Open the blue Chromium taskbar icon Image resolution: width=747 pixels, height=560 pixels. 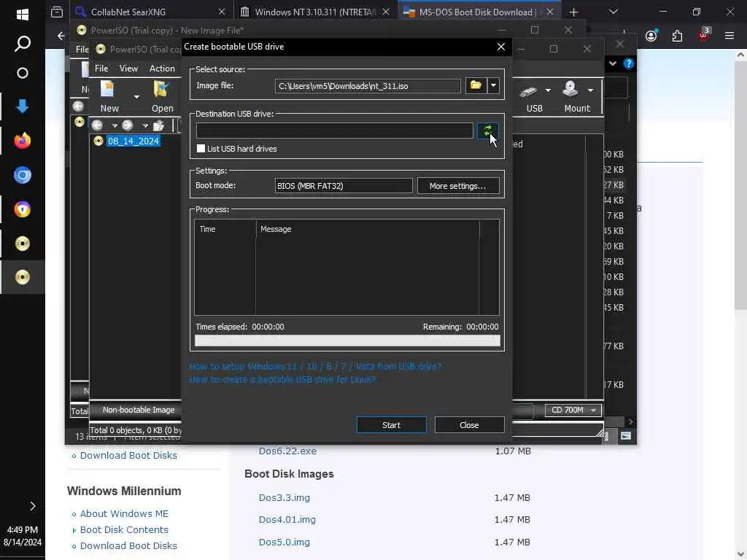23,175
